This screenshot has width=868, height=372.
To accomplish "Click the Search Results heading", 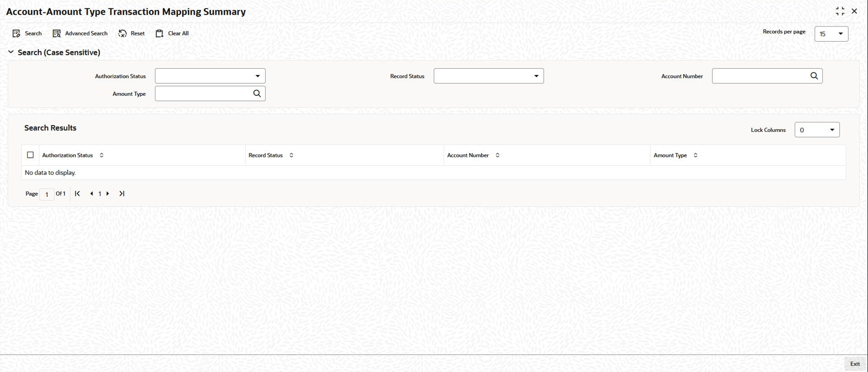I will click(x=50, y=128).
